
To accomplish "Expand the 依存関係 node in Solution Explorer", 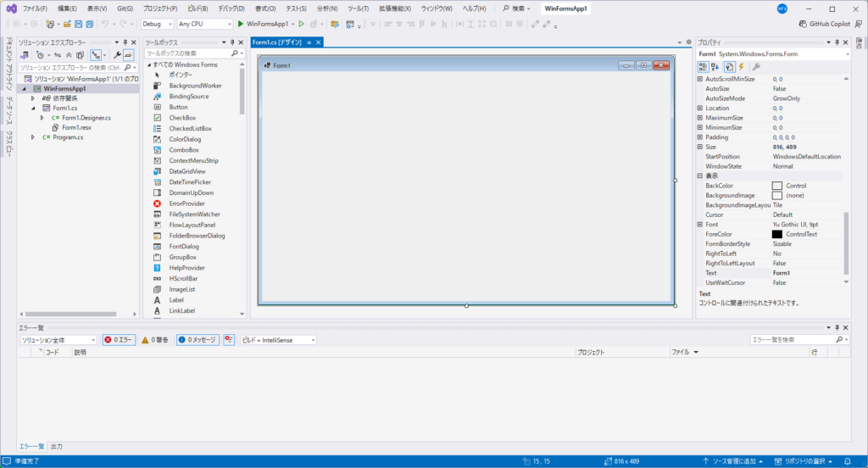I will [x=33, y=98].
